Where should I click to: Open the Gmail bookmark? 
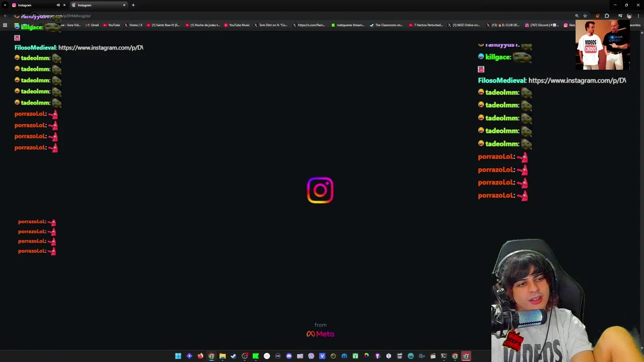click(x=93, y=25)
